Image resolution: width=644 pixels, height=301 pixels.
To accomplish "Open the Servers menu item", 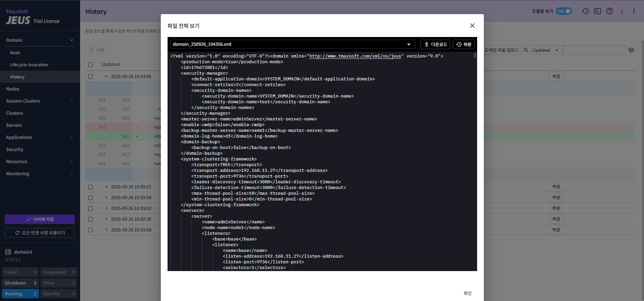I will pos(14,125).
